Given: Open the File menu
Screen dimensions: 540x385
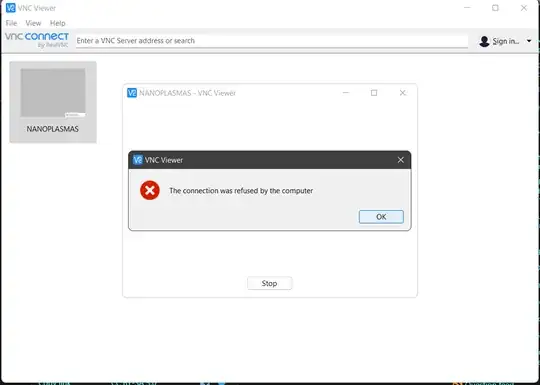Looking at the screenshot, I should point(11,23).
